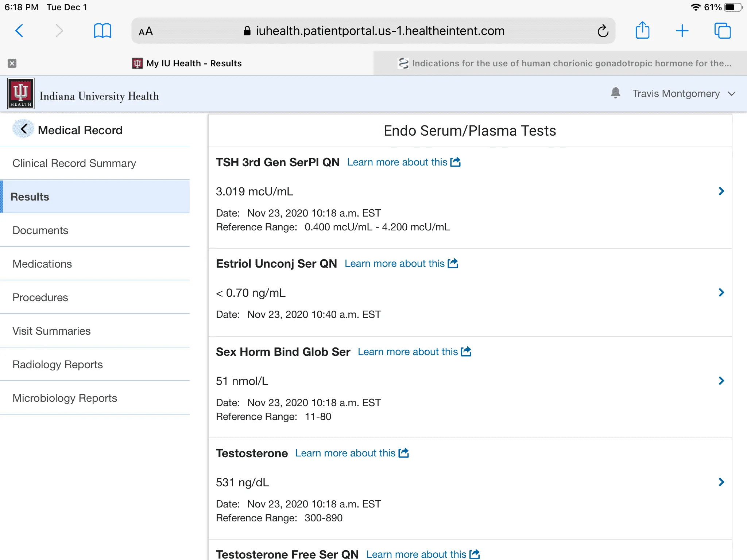The width and height of the screenshot is (747, 560).
Task: Learn more about Testosterone Free Ser
Action: (x=423, y=554)
